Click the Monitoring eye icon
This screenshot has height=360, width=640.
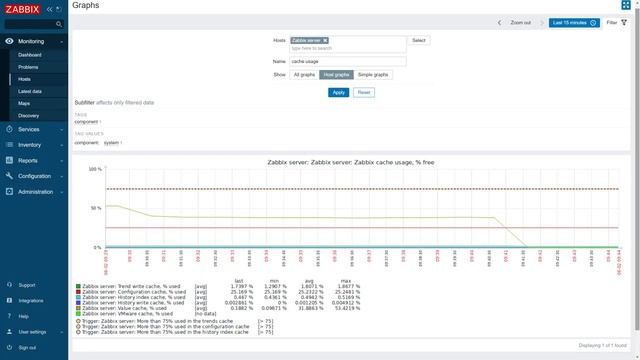(9, 41)
